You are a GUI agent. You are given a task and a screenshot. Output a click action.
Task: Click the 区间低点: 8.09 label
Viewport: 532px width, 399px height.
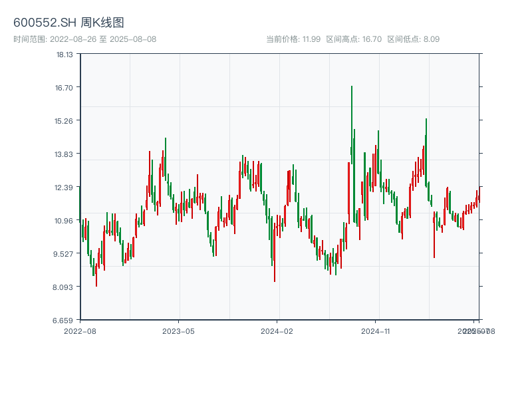coord(413,39)
